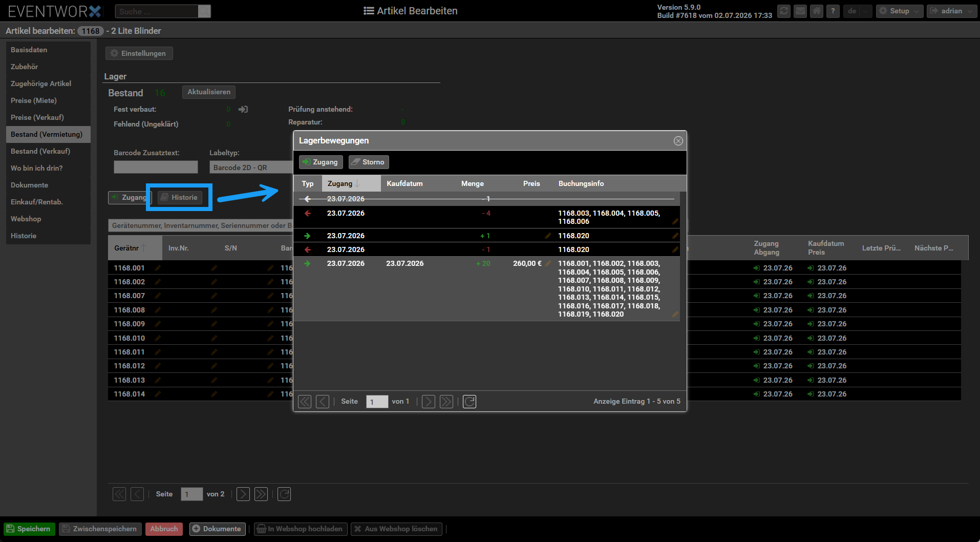Close the Lagerbewegungen dialog

678,141
